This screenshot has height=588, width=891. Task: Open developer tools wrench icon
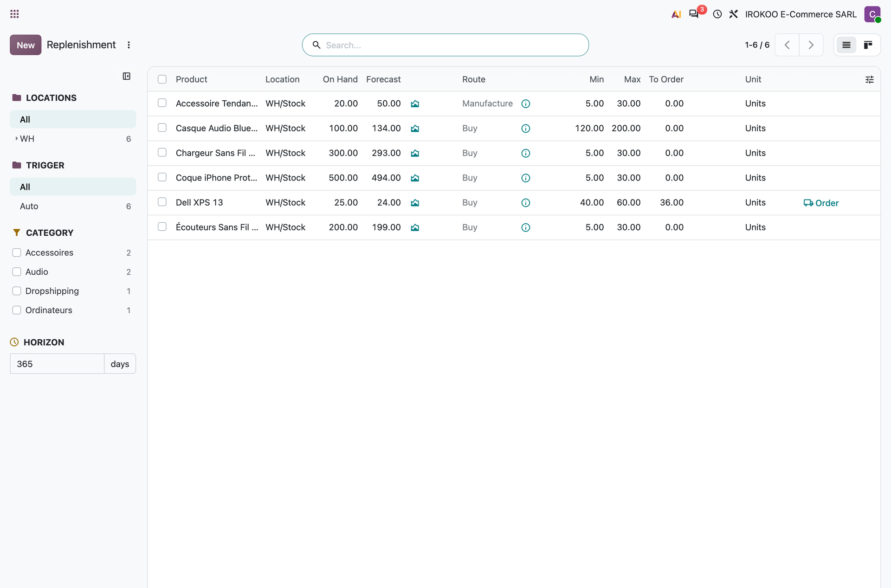pyautogui.click(x=733, y=14)
